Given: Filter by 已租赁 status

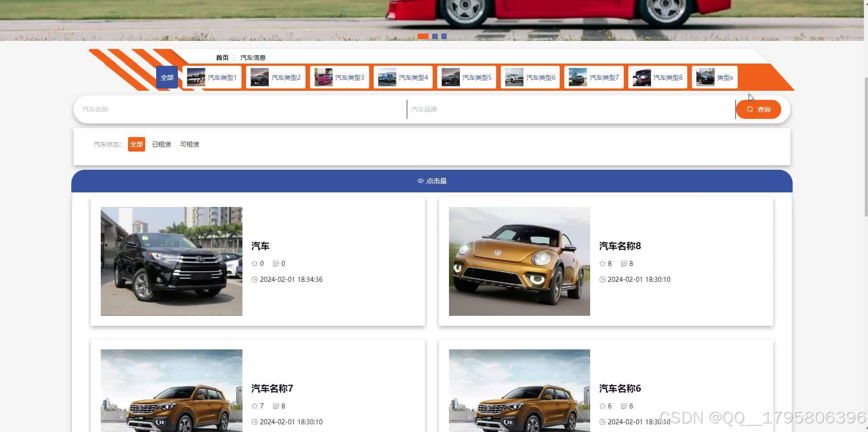Looking at the screenshot, I should point(162,144).
